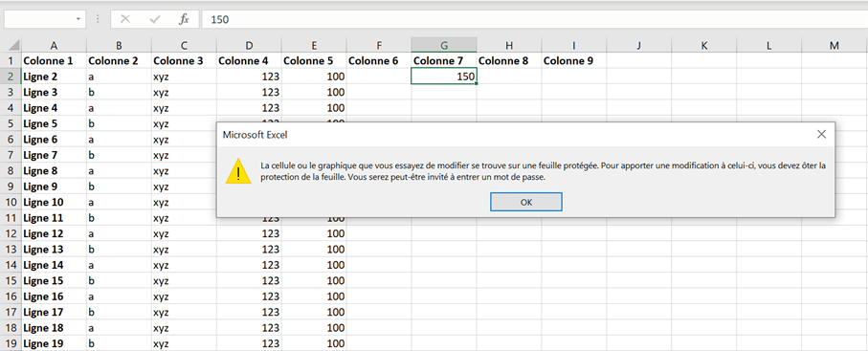
Task: Click cell G2 containing 150
Action: (444, 77)
